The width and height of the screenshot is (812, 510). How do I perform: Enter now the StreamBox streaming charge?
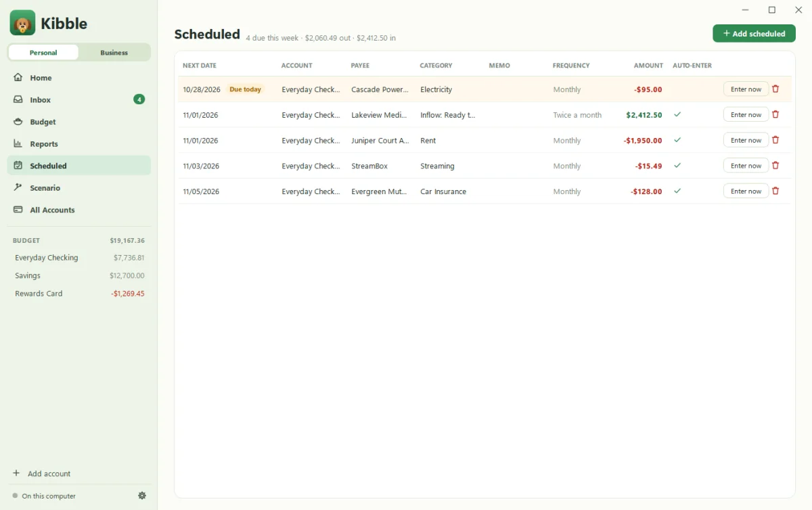[x=746, y=166]
